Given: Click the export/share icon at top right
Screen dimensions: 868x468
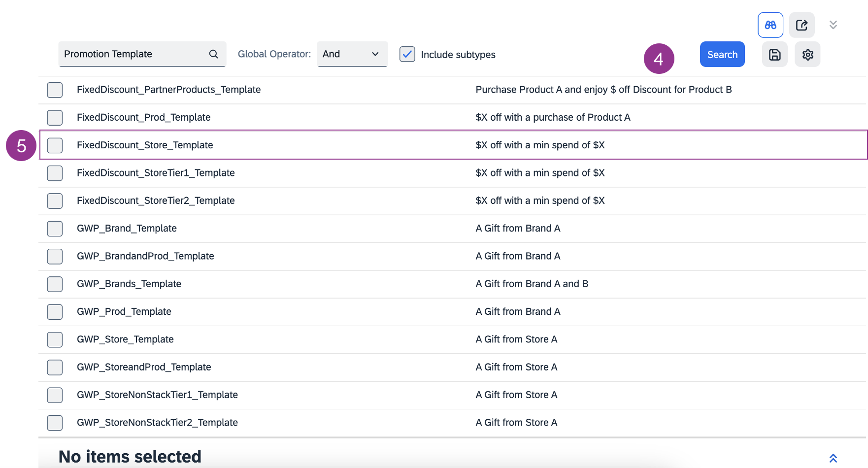Looking at the screenshot, I should click(801, 25).
